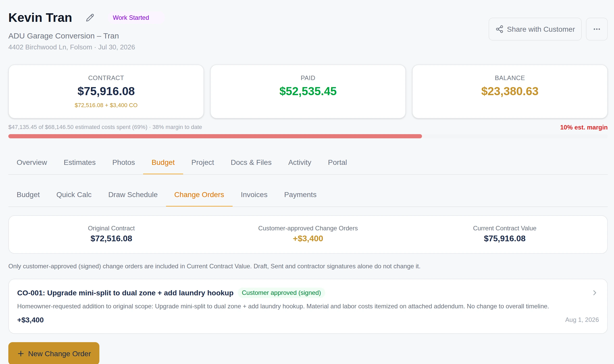The height and width of the screenshot is (364, 614).
Task: Open the three-dots more options menu
Action: coord(597,29)
